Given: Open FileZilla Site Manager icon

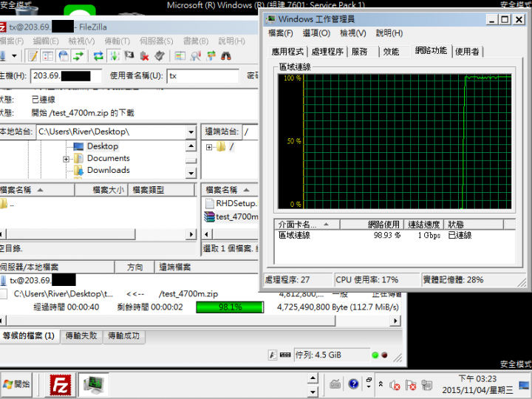Looking at the screenshot, I should click(x=3, y=55).
